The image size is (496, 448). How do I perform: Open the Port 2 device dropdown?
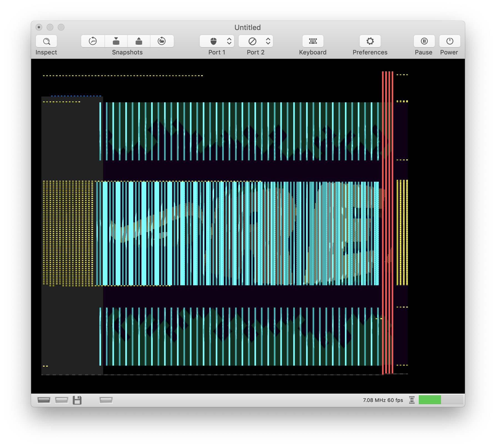(256, 41)
